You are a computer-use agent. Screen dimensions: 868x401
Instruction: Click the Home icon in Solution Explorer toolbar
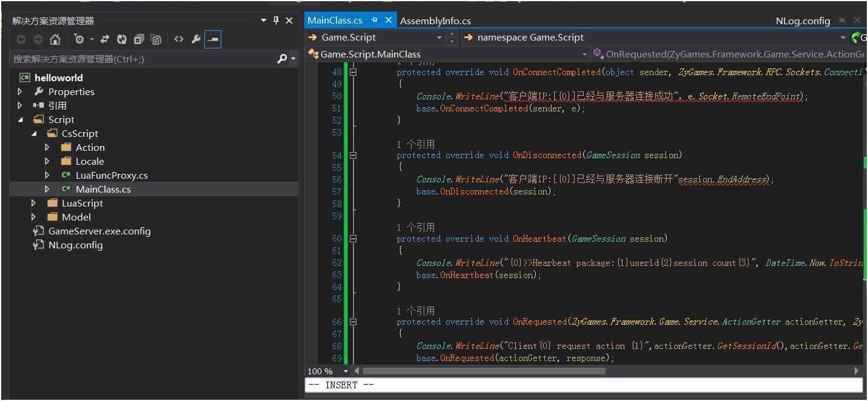(x=55, y=39)
